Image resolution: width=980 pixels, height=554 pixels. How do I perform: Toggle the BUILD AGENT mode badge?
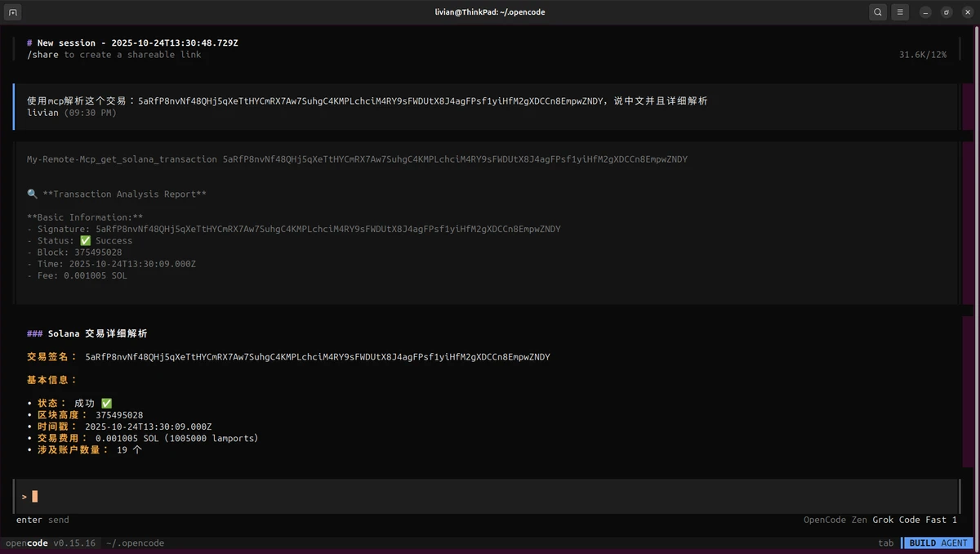(x=938, y=543)
